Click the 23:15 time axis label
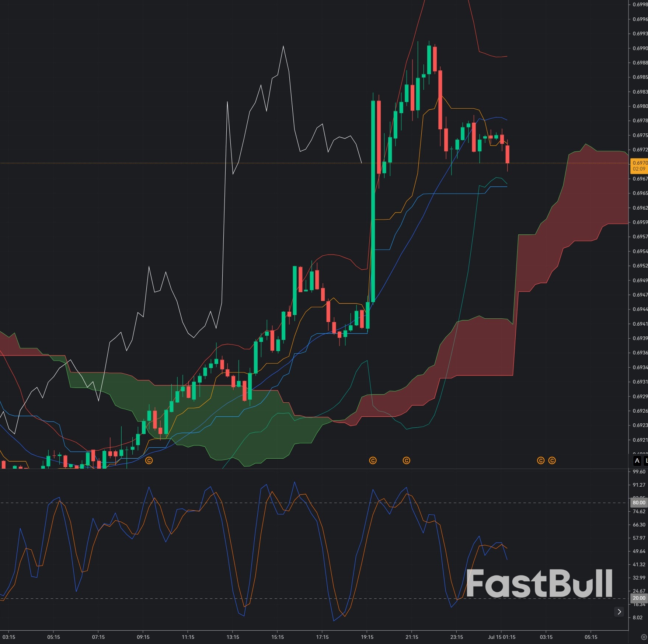This screenshot has height=644, width=648. pyautogui.click(x=457, y=637)
